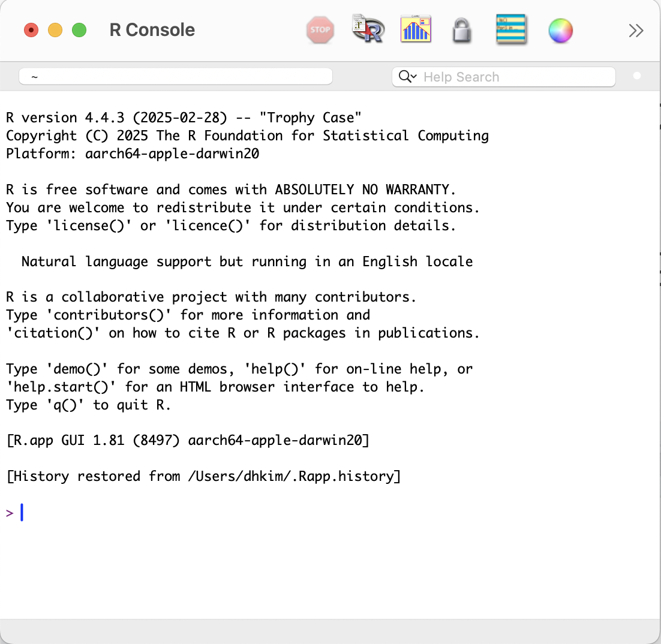The image size is (661, 644).
Task: Click the 'Natural language support' line
Action: pos(247,261)
